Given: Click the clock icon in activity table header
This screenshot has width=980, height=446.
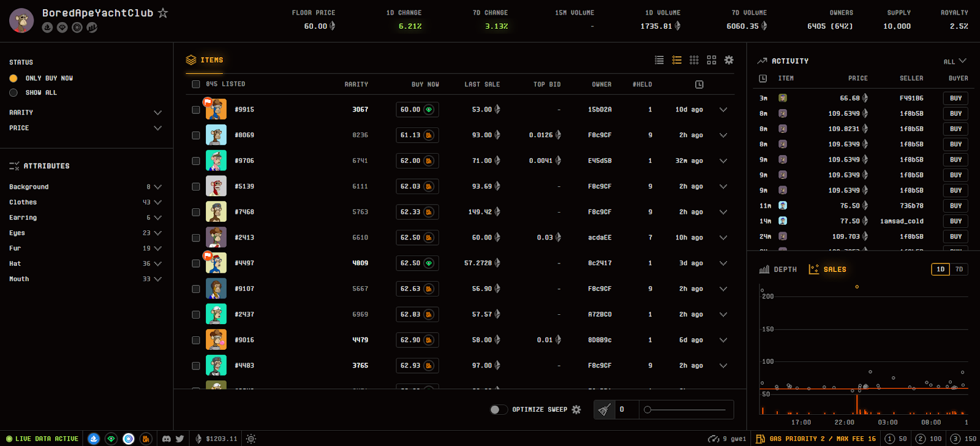Looking at the screenshot, I should [x=763, y=78].
